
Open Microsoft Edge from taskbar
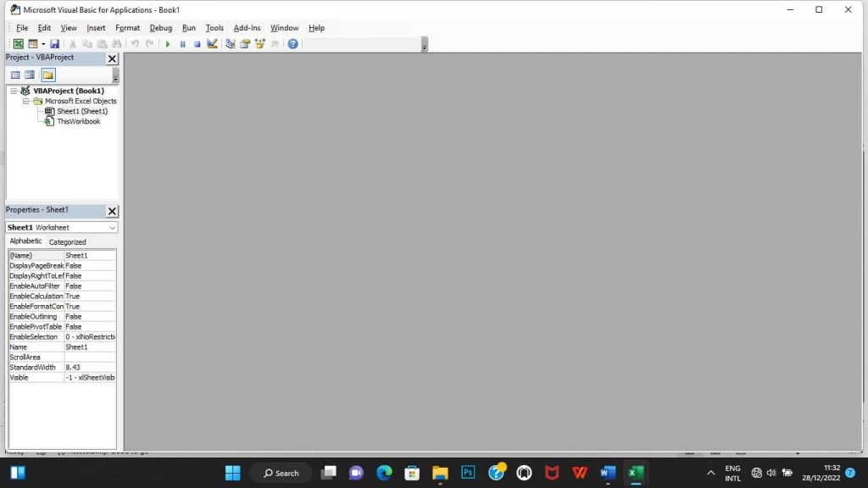click(384, 473)
